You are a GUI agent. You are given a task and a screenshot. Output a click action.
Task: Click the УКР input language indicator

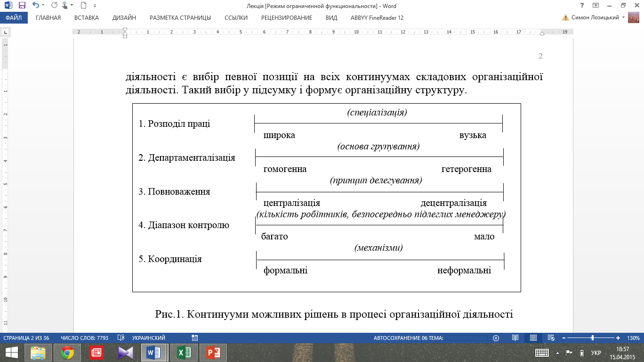pos(596,353)
